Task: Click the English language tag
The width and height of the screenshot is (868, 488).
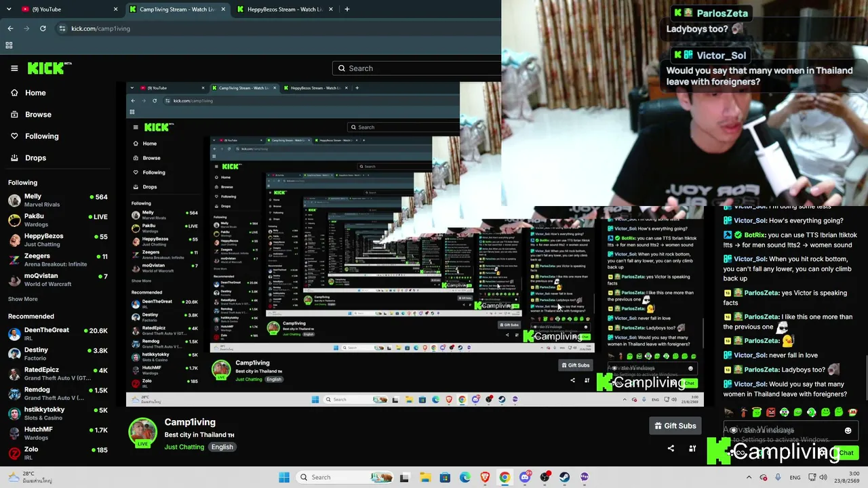Action: coord(222,447)
